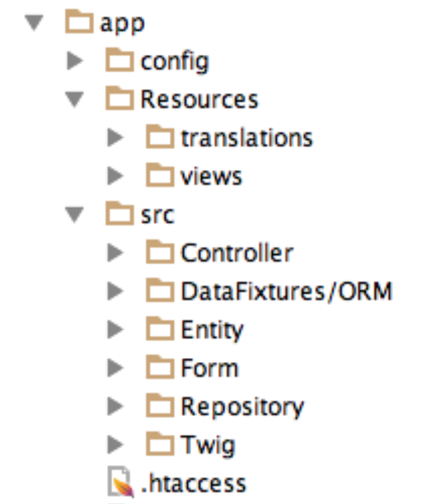
Task: Collapse the Resources folder
Action: click(75, 100)
